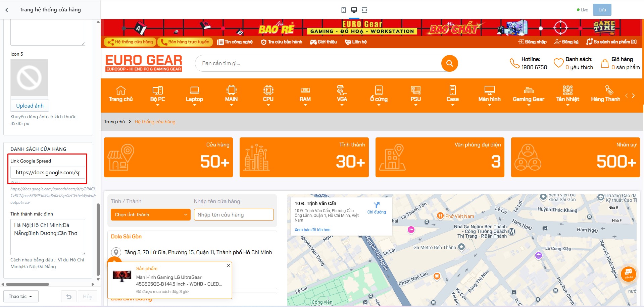Click the Hotline phone icon
The image size is (644, 307).
tap(514, 63)
